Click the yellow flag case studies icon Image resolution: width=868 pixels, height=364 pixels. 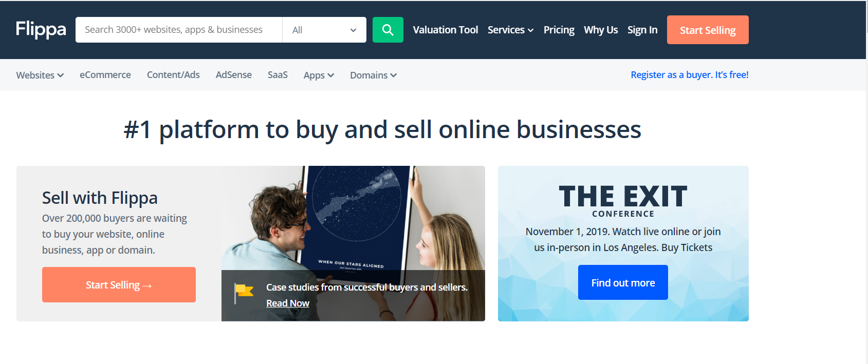point(244,293)
